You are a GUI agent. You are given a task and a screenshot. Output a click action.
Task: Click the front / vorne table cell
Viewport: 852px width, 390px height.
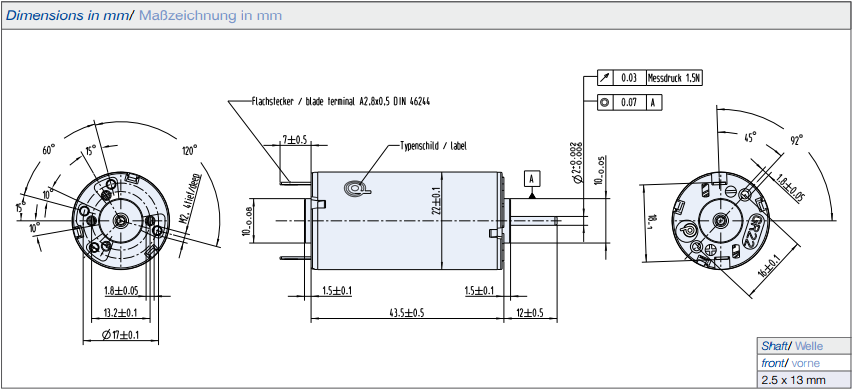coord(804,363)
